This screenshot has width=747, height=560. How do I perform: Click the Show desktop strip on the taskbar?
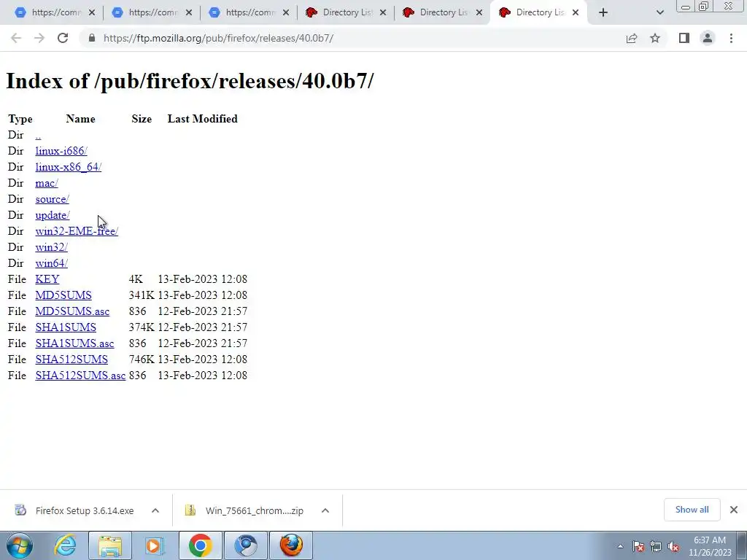(742, 545)
